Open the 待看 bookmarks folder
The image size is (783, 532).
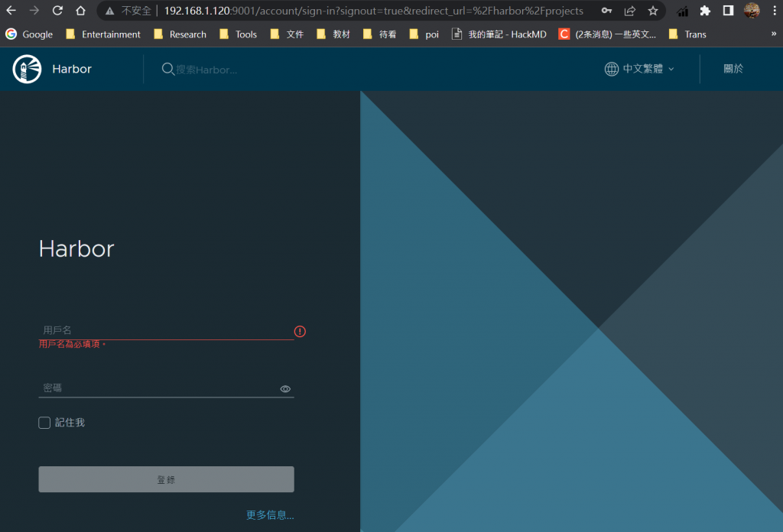[x=379, y=34]
